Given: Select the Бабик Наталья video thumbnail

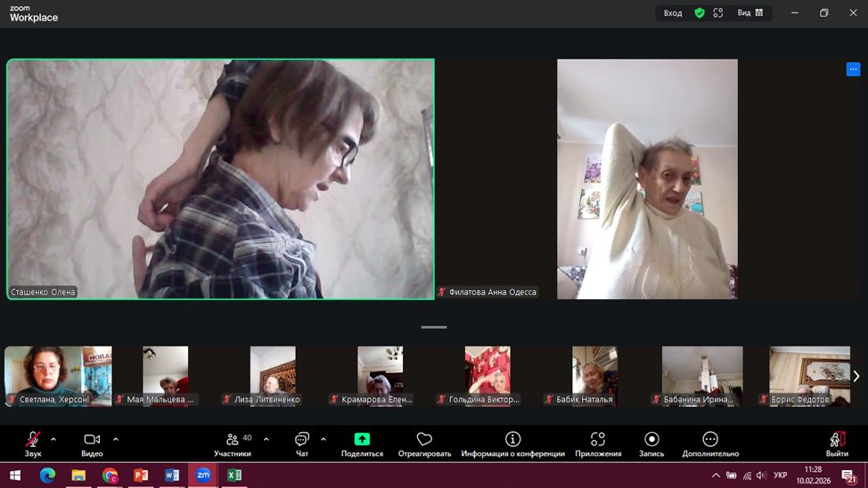Looking at the screenshot, I should 594,376.
